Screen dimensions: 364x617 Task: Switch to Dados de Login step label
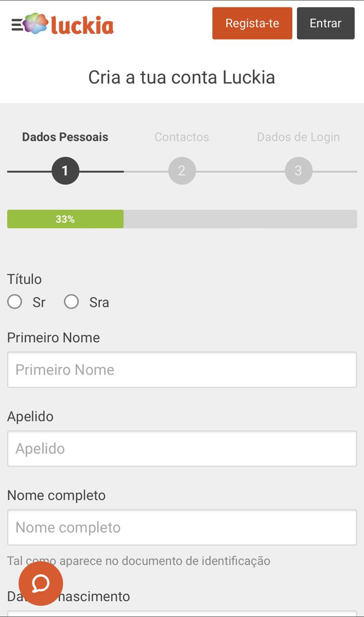tap(298, 137)
